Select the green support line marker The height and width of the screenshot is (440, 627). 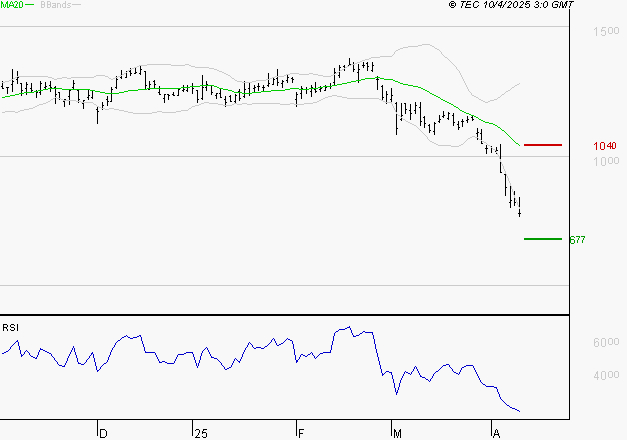[543, 239]
